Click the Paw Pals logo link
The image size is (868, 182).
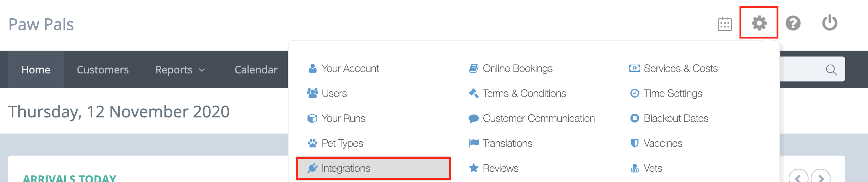point(41,25)
